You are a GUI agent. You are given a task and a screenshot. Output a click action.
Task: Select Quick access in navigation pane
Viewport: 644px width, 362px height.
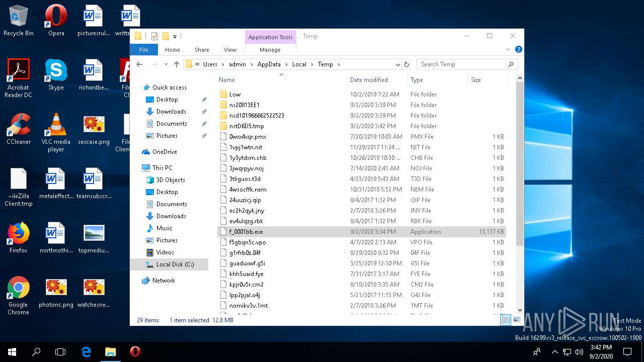[169, 87]
